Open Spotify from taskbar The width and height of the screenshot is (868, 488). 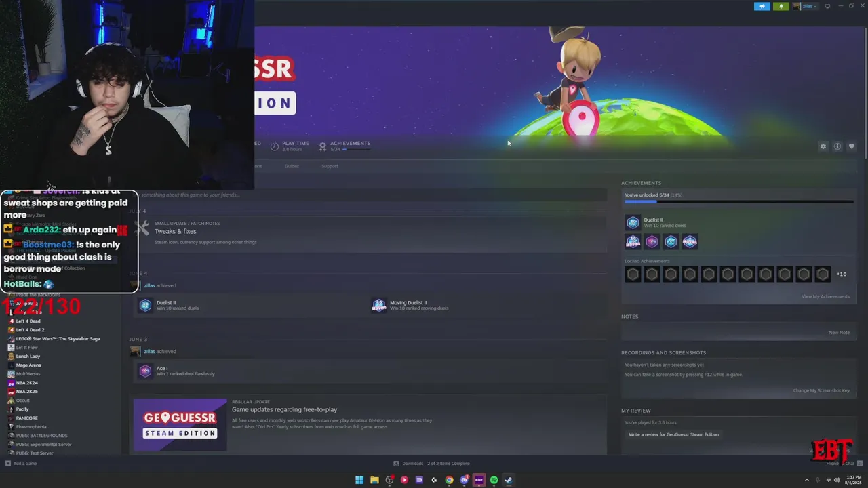point(494,480)
